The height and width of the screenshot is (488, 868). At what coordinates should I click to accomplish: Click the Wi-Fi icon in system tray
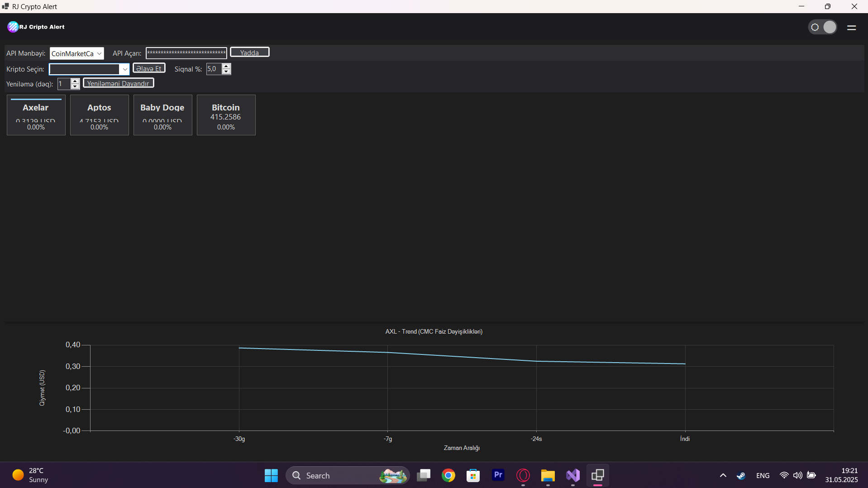784,475
